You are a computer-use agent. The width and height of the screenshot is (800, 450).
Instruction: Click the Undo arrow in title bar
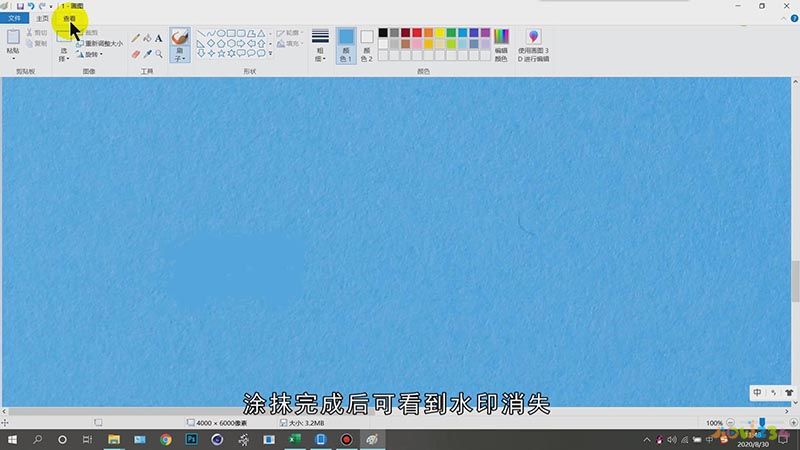coord(31,6)
